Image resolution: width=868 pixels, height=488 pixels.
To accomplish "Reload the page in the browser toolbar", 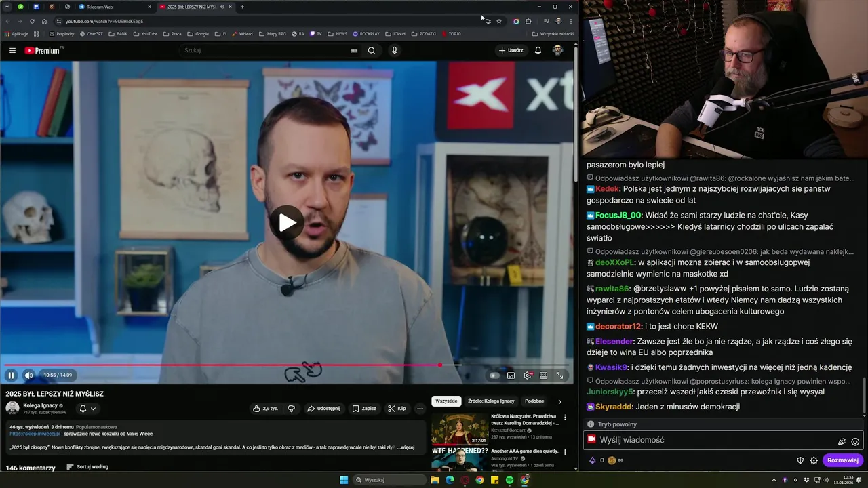I will point(32,21).
